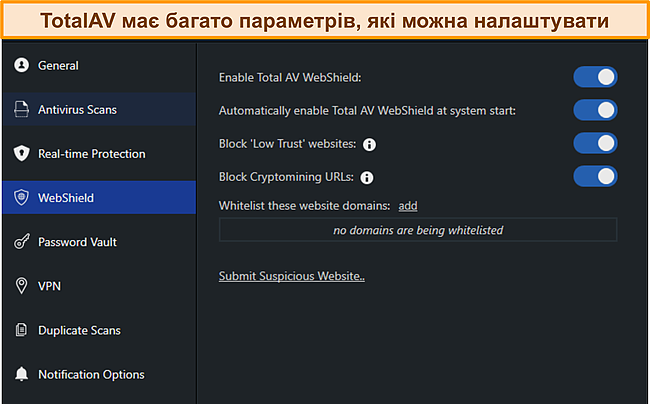This screenshot has width=650, height=404.
Task: Click the Password Vault key icon
Action: click(20, 242)
